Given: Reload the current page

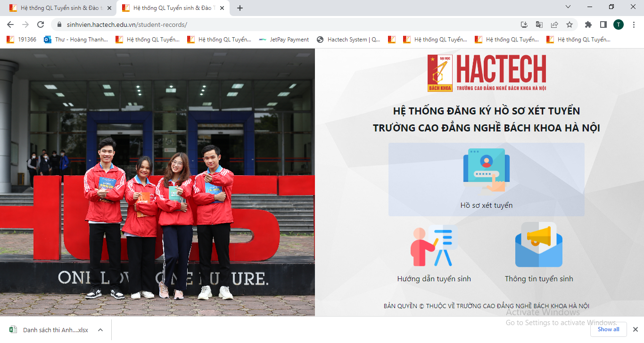Looking at the screenshot, I should tap(41, 24).
